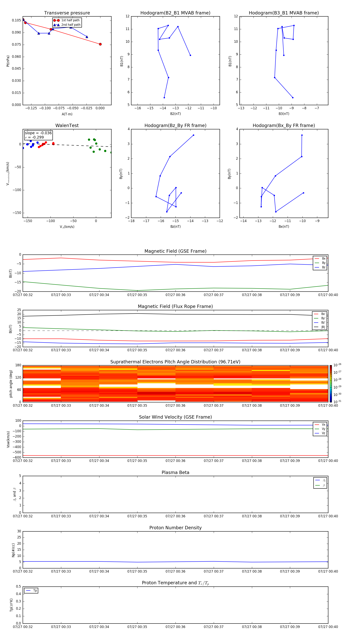Image resolution: width=351 pixels, height=644 pixels.
Task: Click the "A(T·m)" x-axis label
Action: [67, 114]
